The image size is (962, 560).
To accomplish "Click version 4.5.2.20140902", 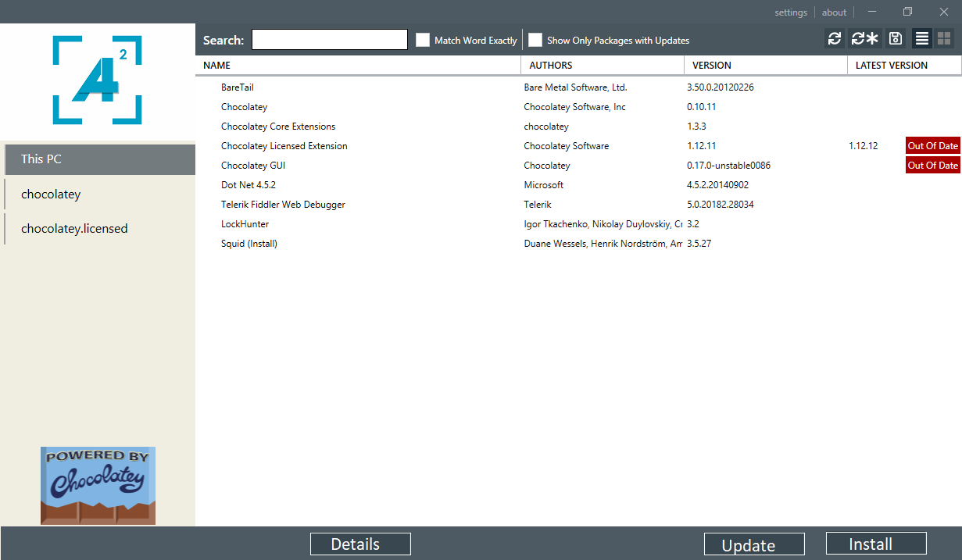I will pos(720,185).
